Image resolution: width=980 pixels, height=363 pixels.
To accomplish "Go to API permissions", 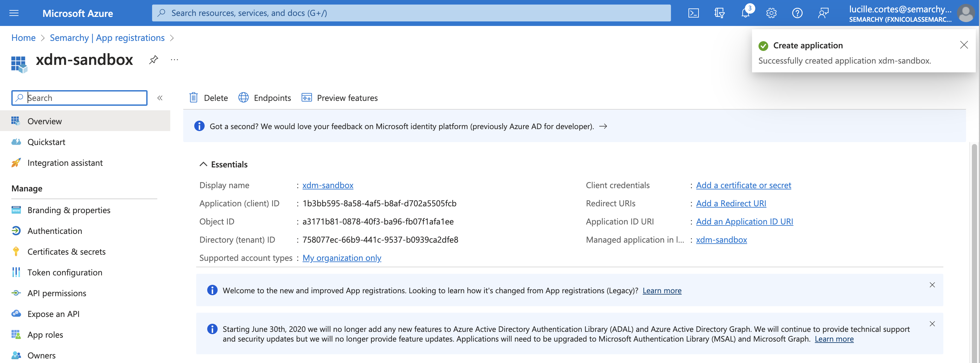I will point(57,293).
